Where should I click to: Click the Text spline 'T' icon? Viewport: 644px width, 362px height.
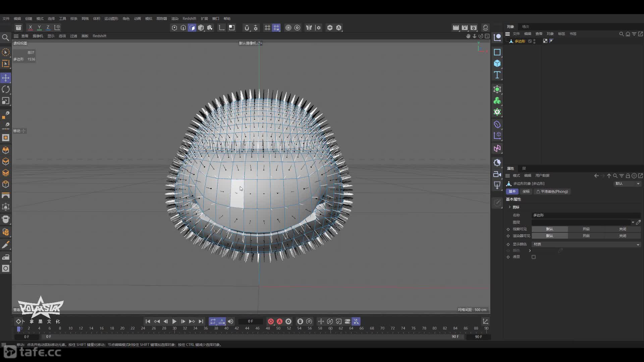point(497,75)
